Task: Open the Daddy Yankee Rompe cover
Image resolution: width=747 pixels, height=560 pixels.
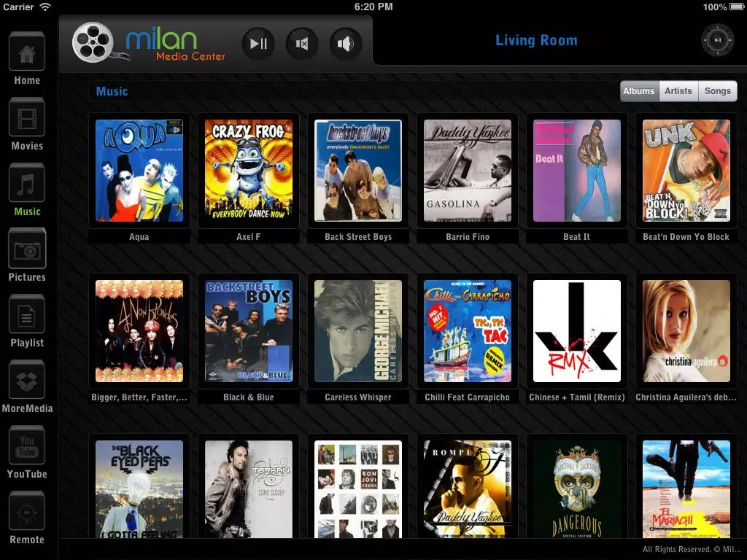Action: pyautogui.click(x=468, y=489)
